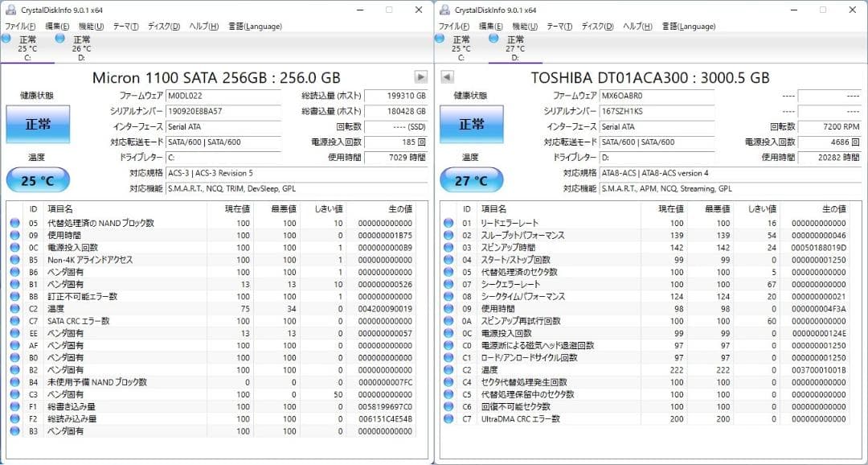Open the テーマ menu on the TOSHIBA window
Image resolution: width=868 pixels, height=465 pixels.
click(x=559, y=26)
